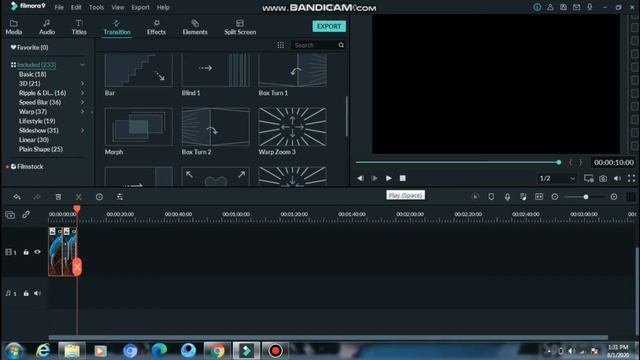
Task: Expand Speed Blur (36) category arrow
Action: click(x=82, y=102)
